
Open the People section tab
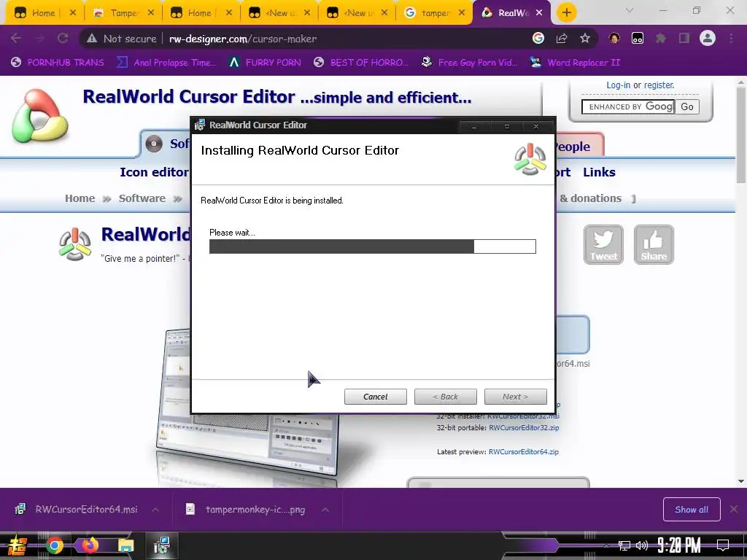578,146
